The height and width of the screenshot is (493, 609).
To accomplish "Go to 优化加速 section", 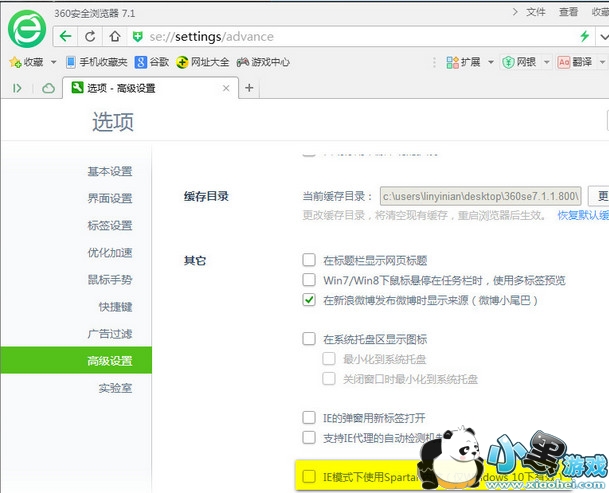I will [110, 253].
